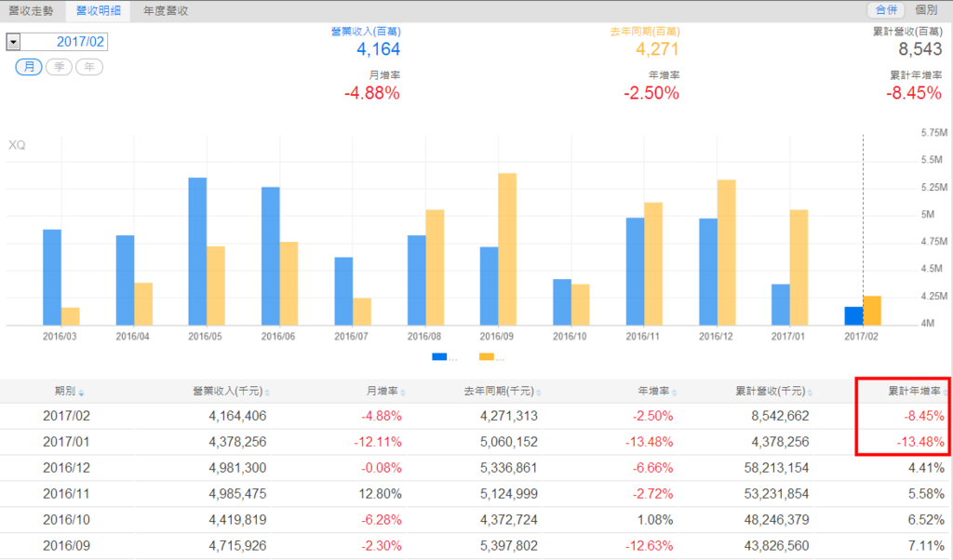Click the -6.28% monthly growth cell
953x560 pixels.
point(382,521)
